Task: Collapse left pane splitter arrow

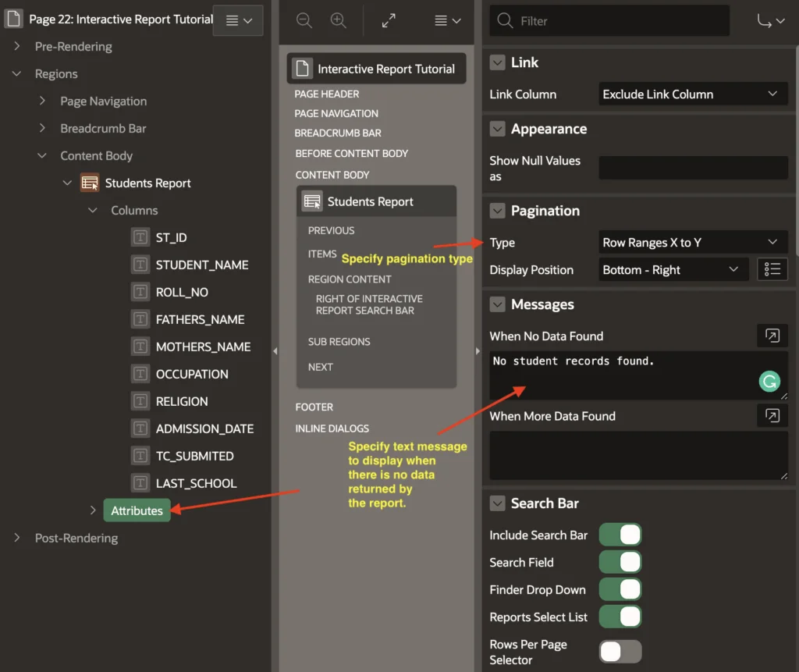Action: (275, 350)
